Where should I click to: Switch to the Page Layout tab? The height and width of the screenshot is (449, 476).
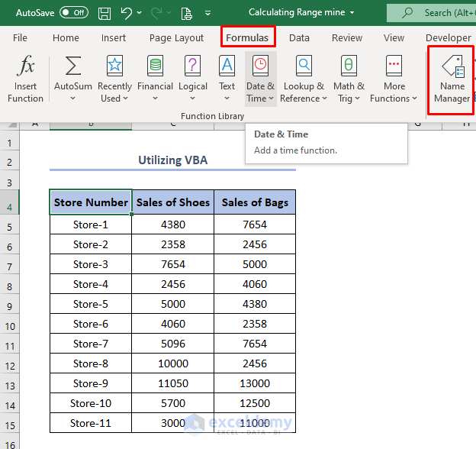click(176, 37)
